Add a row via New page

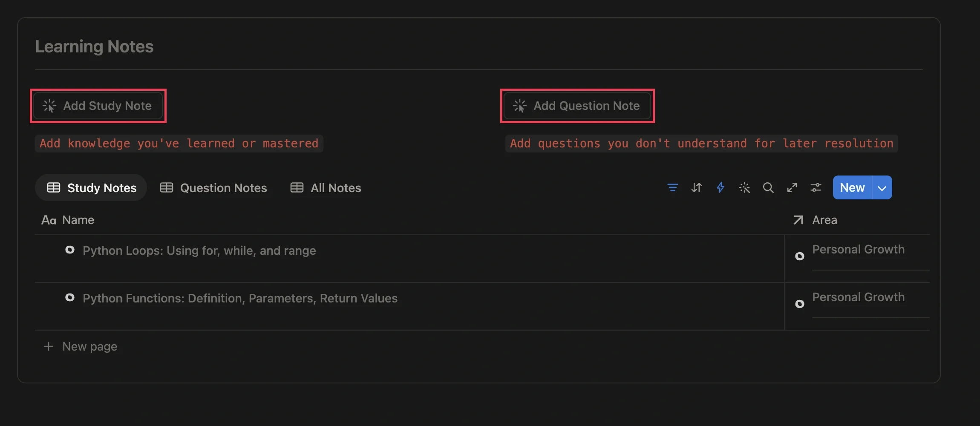tap(81, 346)
